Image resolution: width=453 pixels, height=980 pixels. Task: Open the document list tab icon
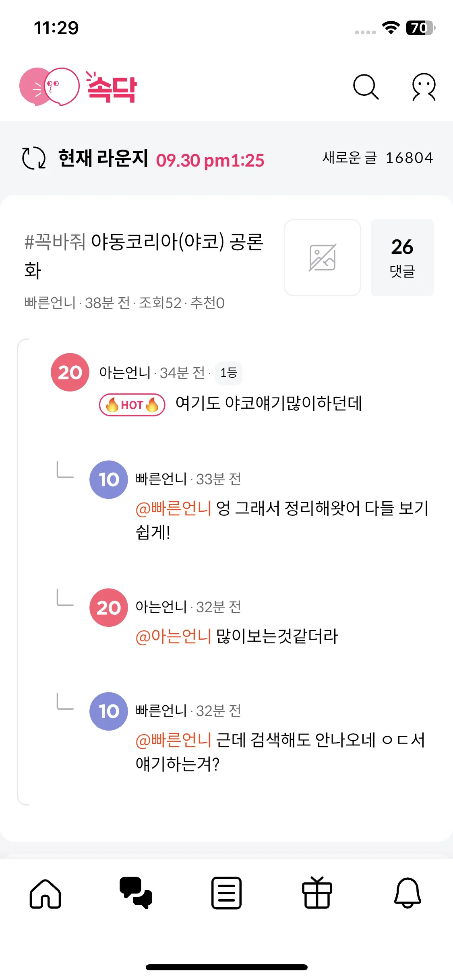point(226,893)
